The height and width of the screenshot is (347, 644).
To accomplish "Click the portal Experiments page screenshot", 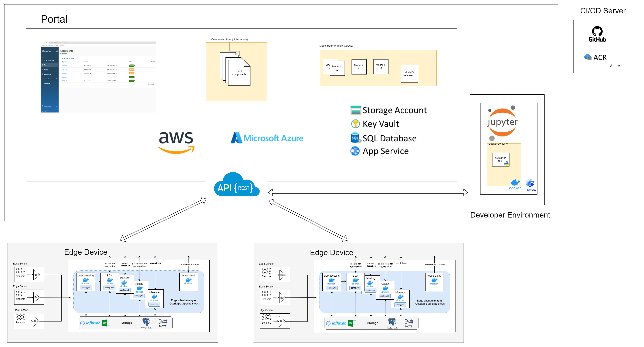I will [98, 77].
